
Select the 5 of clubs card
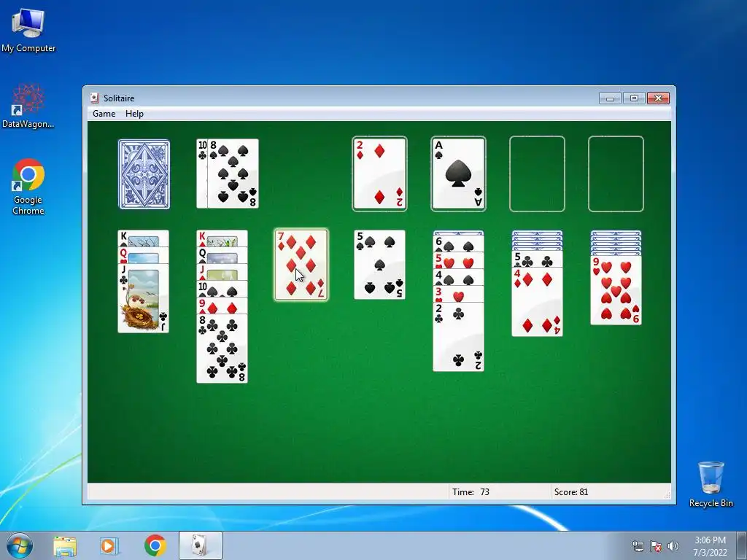pos(537,259)
